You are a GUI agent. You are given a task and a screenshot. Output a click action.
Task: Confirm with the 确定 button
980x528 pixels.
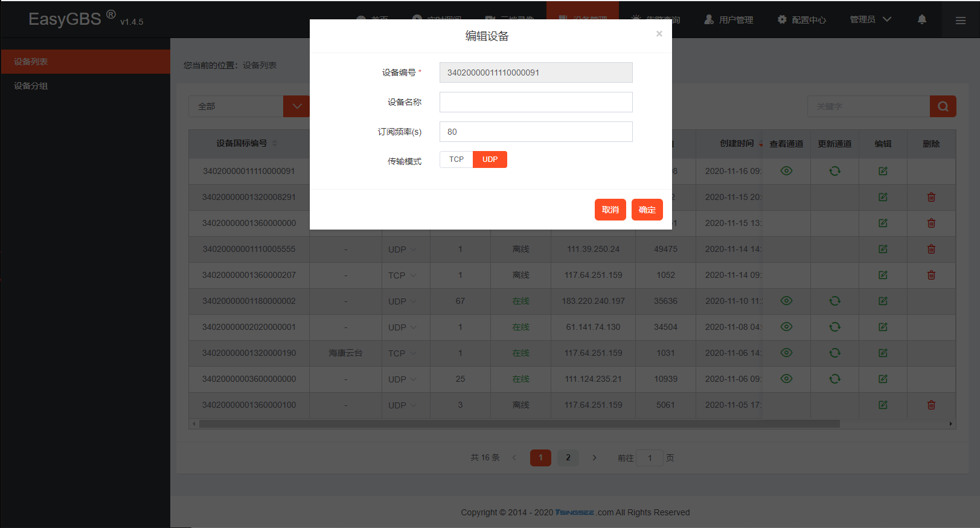click(647, 210)
